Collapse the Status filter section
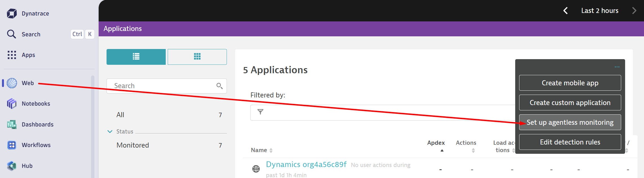Viewport: 644px width, 178px height. (x=110, y=132)
